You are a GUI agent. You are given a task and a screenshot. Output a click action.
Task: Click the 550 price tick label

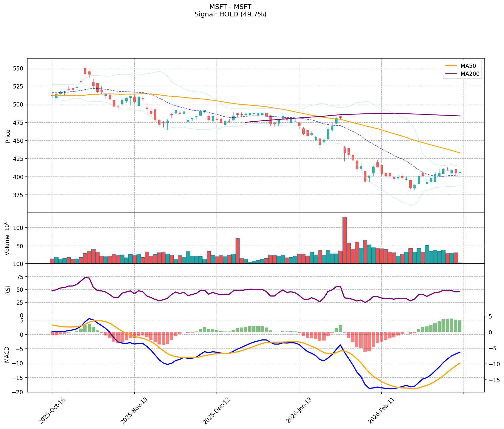coord(19,68)
